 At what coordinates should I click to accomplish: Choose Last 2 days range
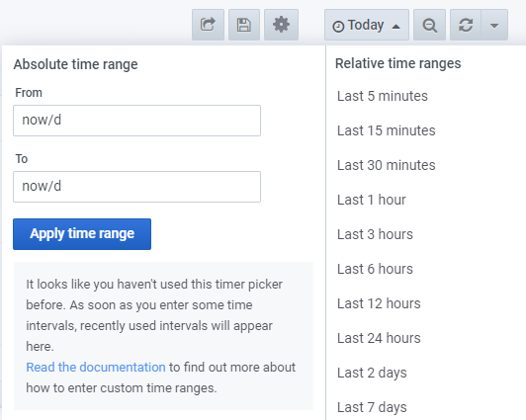click(x=372, y=373)
